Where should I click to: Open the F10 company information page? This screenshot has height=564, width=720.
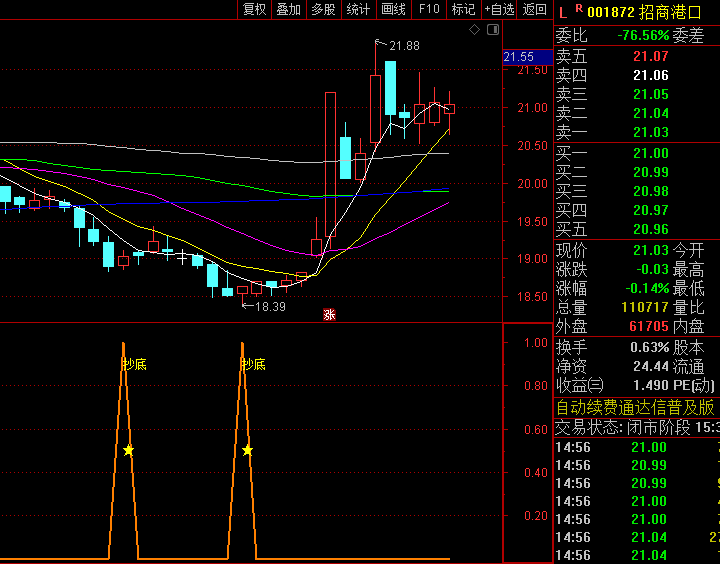pyautogui.click(x=429, y=9)
